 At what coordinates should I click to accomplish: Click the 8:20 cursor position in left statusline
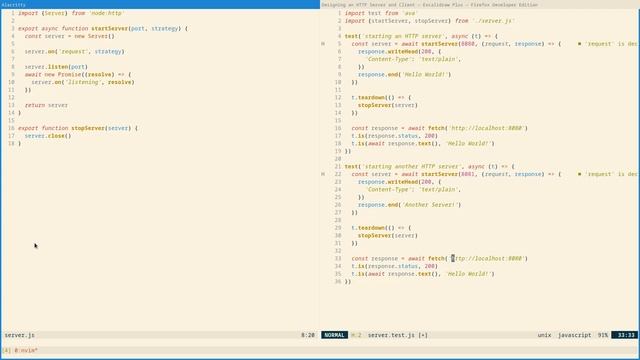pos(308,335)
